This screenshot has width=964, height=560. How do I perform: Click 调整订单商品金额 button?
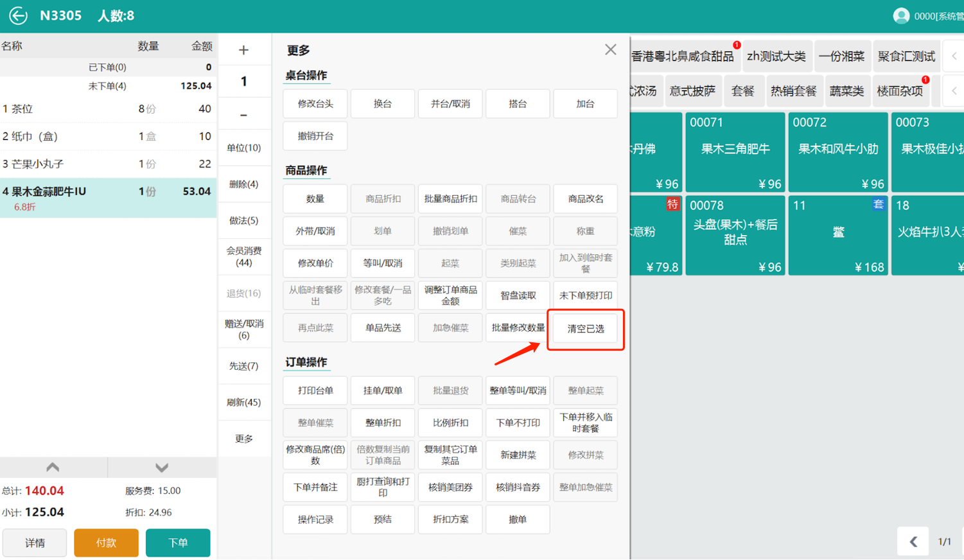(x=450, y=295)
